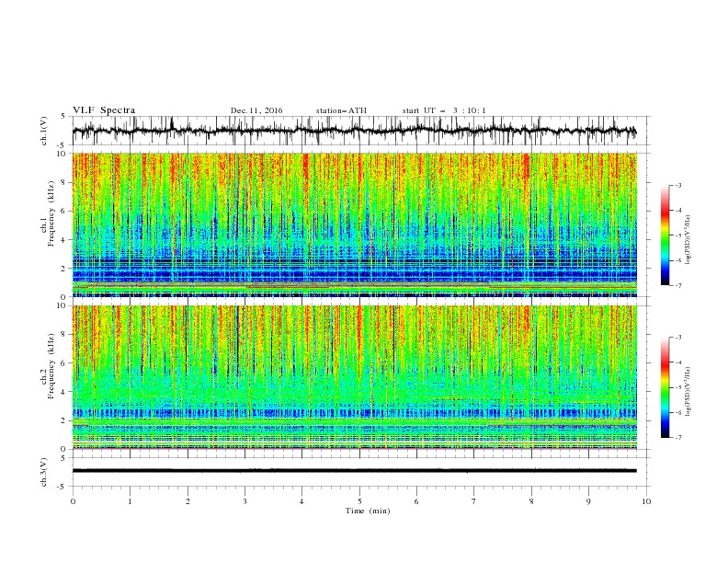Click the 'VLF Spectra' title text
Viewport: 728px width, 563px height.
(x=104, y=110)
